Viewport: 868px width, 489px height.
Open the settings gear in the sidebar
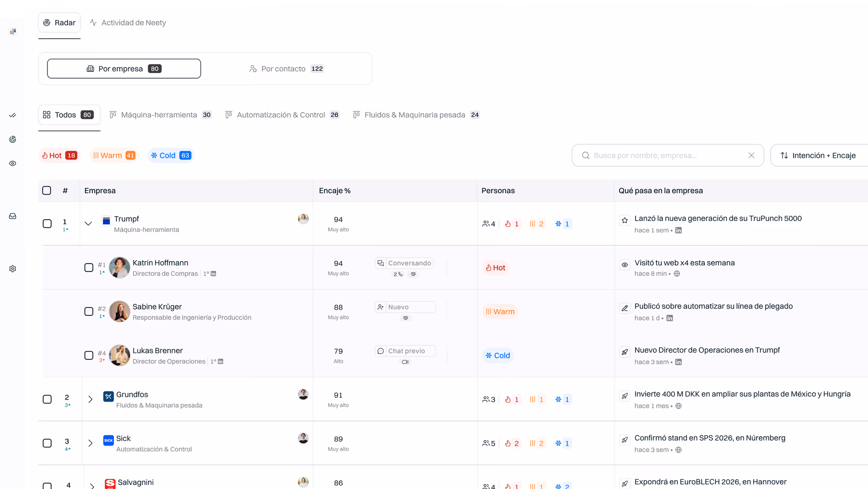point(13,269)
